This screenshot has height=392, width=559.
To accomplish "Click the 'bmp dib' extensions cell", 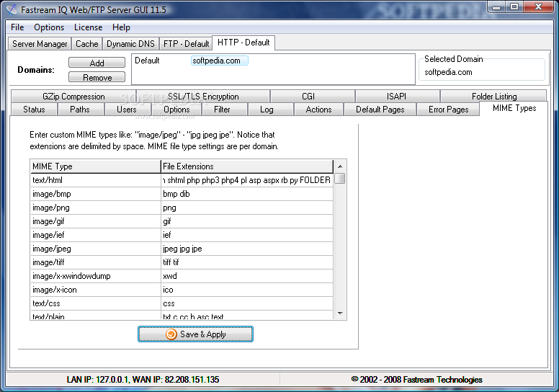I will 246,194.
